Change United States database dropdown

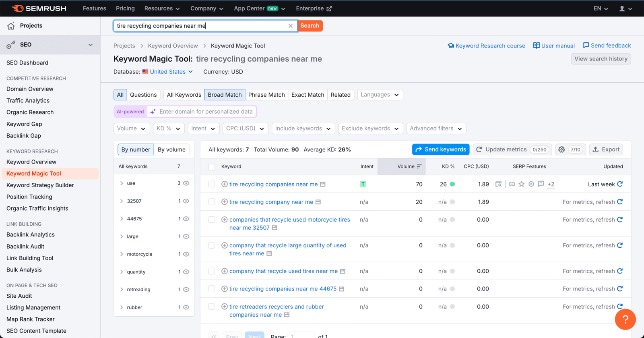coord(168,72)
